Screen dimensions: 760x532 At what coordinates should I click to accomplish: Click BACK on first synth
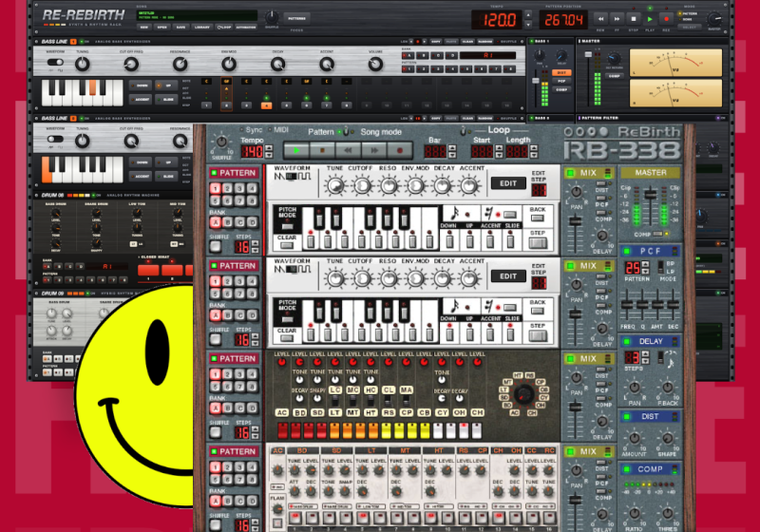[x=537, y=218]
